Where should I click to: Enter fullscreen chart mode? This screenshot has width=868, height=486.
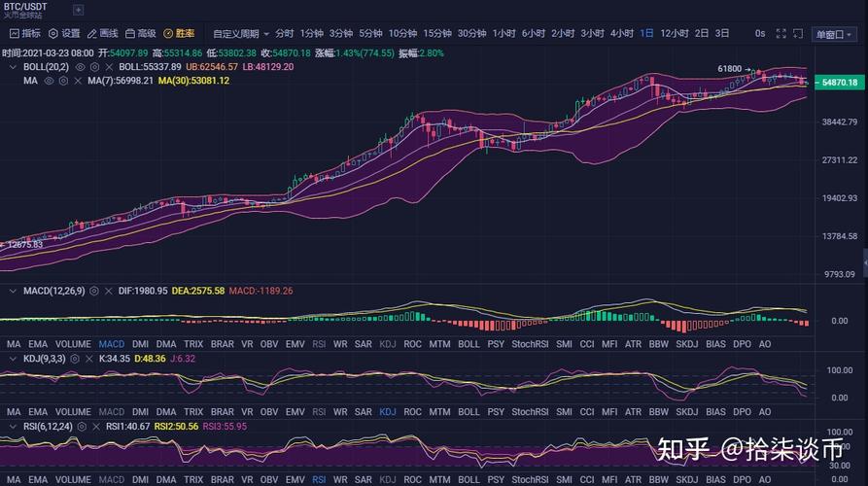tap(781, 34)
